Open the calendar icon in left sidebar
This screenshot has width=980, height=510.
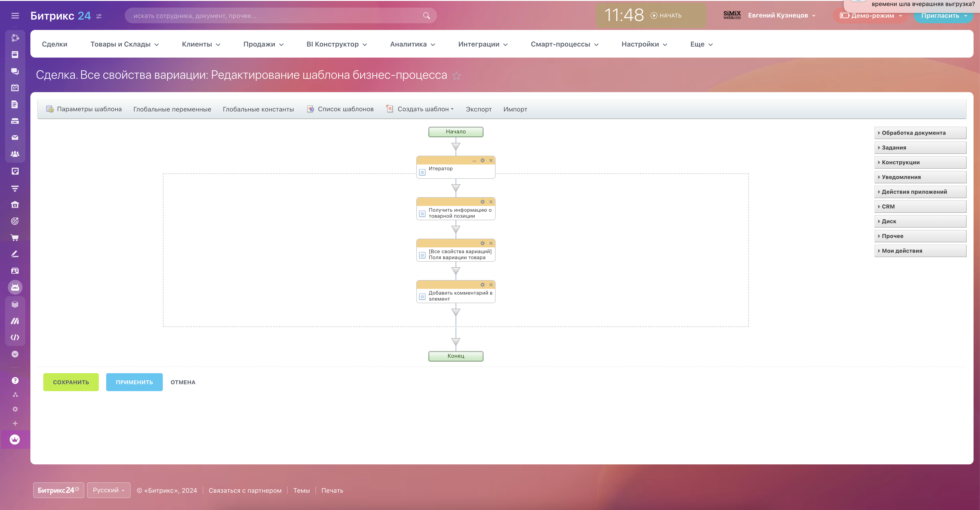click(x=15, y=88)
